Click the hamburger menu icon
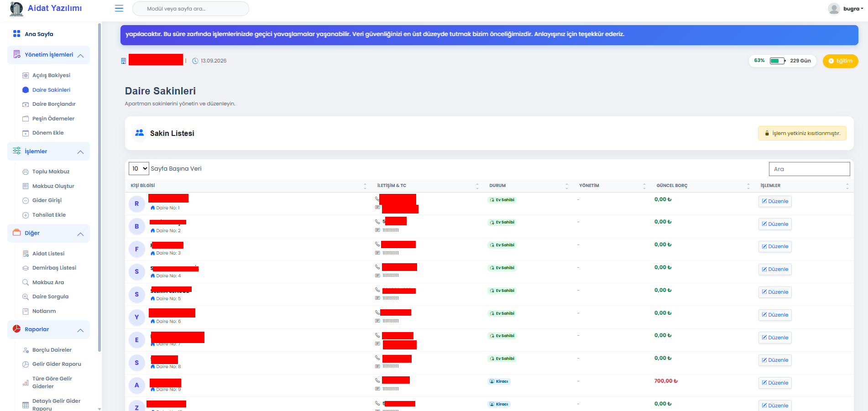Image resolution: width=868 pixels, height=411 pixels. [x=119, y=8]
